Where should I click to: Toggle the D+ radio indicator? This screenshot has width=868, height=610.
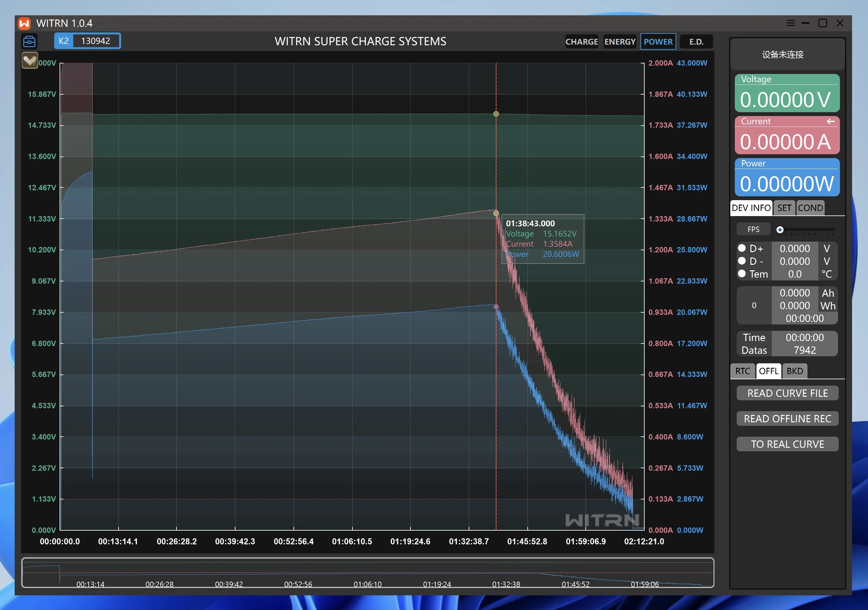pos(742,248)
